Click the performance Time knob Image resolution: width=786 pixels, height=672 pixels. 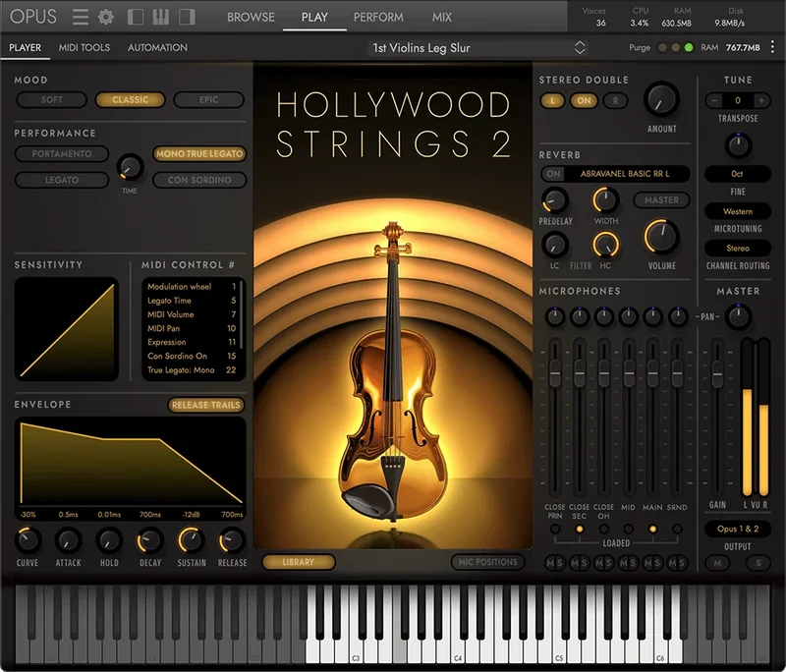tap(130, 167)
